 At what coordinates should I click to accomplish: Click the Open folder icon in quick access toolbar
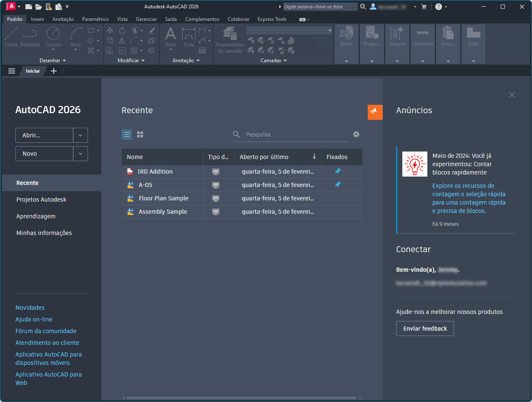tap(38, 7)
